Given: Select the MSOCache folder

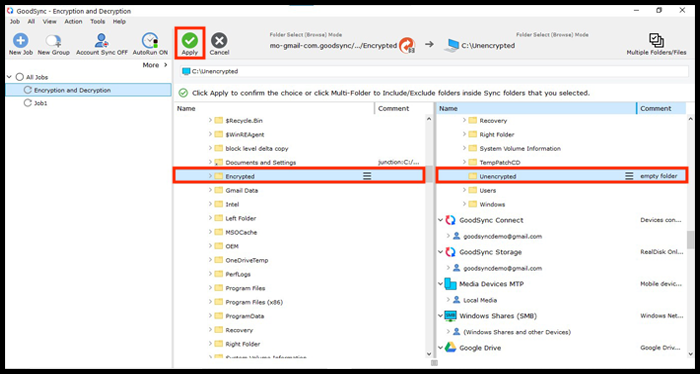Looking at the screenshot, I should point(241,232).
